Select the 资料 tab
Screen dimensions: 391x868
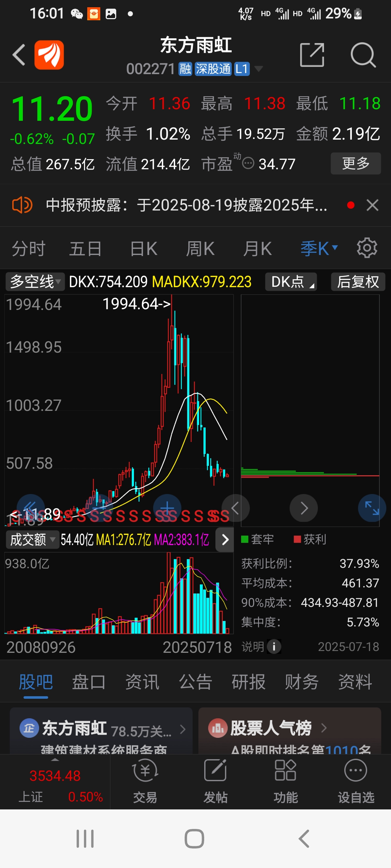point(355,682)
